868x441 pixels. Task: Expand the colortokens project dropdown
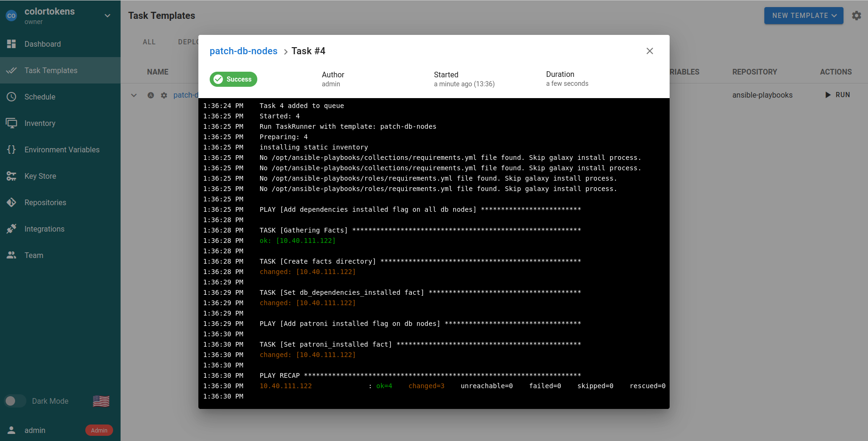tap(107, 16)
